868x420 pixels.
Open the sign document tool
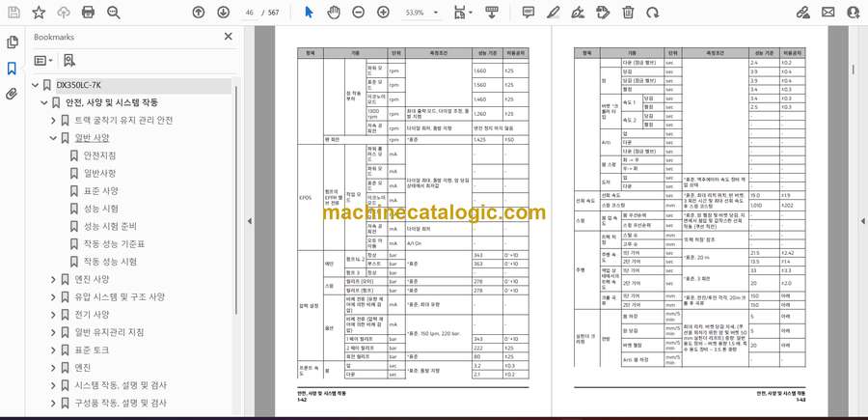pos(578,13)
